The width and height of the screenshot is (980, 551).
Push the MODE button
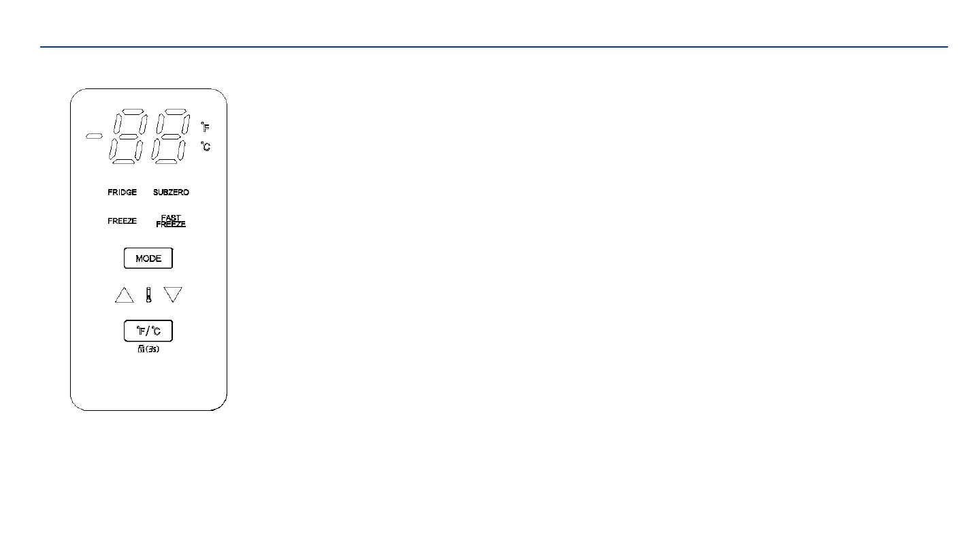coord(148,258)
